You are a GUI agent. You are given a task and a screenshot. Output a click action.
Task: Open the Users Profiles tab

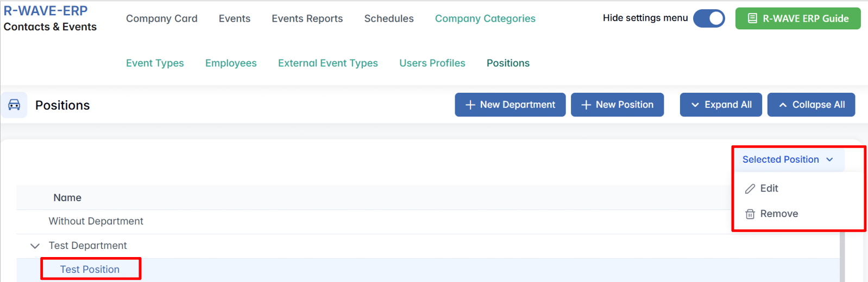tap(432, 63)
